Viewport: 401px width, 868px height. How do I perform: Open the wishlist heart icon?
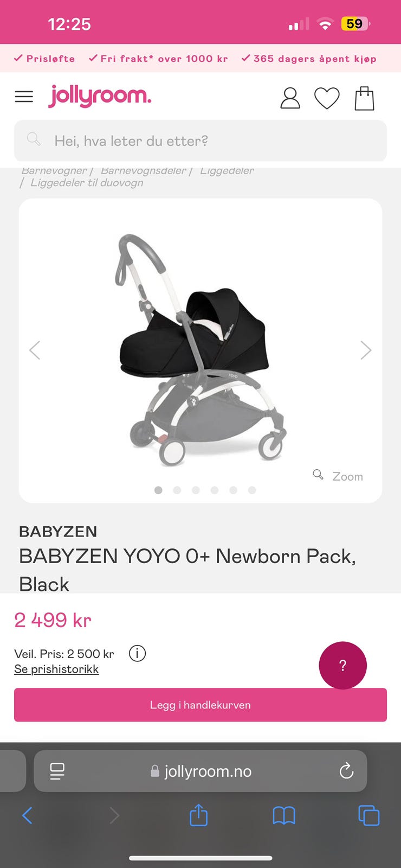point(327,98)
